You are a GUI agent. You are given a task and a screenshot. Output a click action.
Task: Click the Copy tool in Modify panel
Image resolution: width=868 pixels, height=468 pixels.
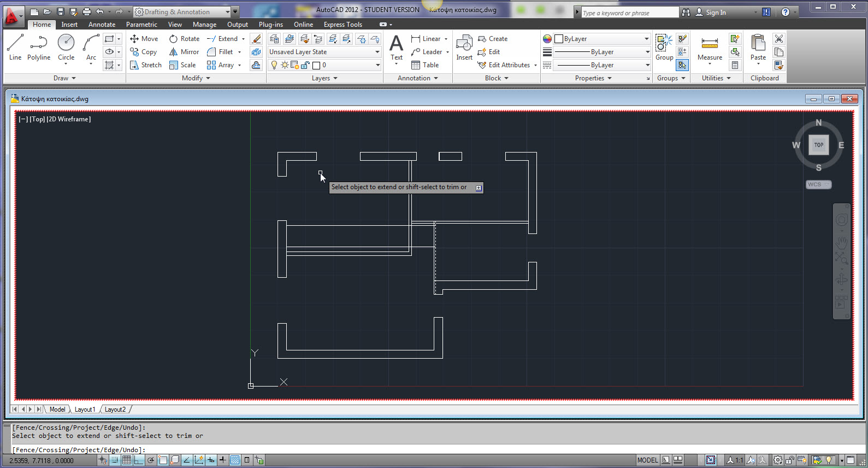[x=144, y=52]
